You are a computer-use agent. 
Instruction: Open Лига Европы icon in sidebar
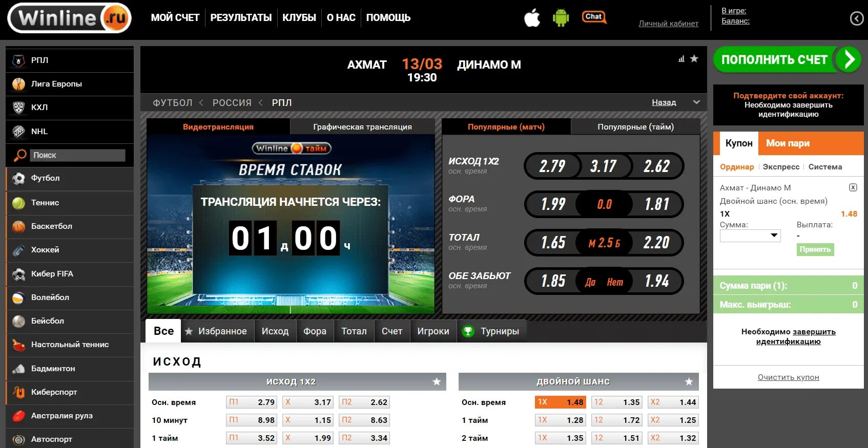pyautogui.click(x=19, y=84)
